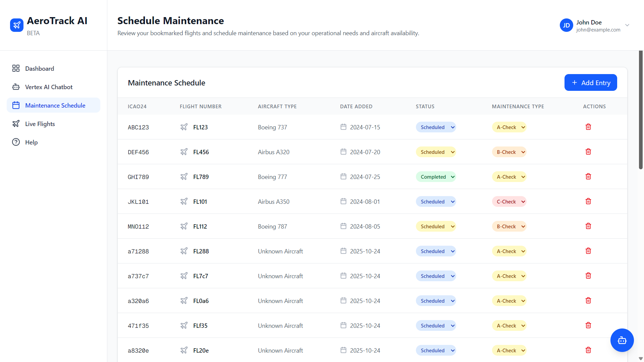Open C-Check maintenance type dropdown
This screenshot has width=644, height=362.
point(509,201)
